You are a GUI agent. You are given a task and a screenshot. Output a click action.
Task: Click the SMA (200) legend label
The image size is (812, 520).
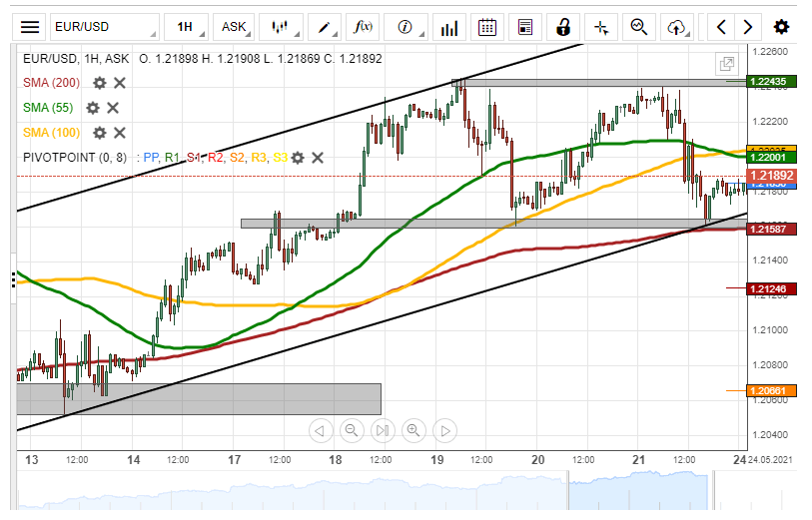[x=51, y=83]
